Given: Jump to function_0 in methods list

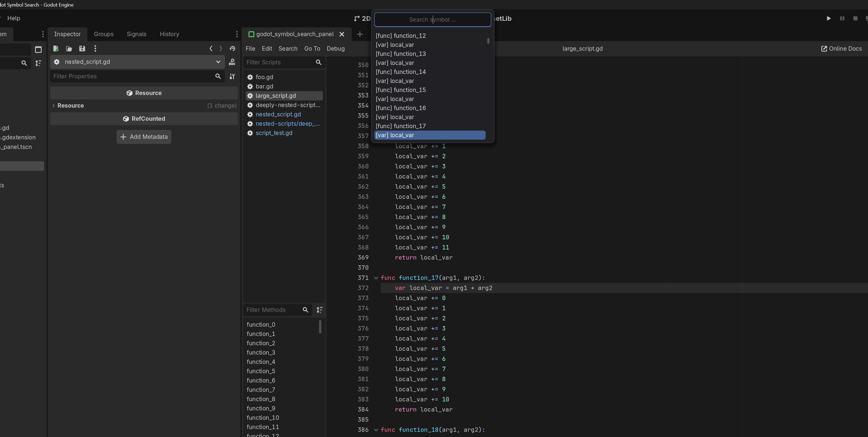Looking at the screenshot, I should click(x=261, y=324).
